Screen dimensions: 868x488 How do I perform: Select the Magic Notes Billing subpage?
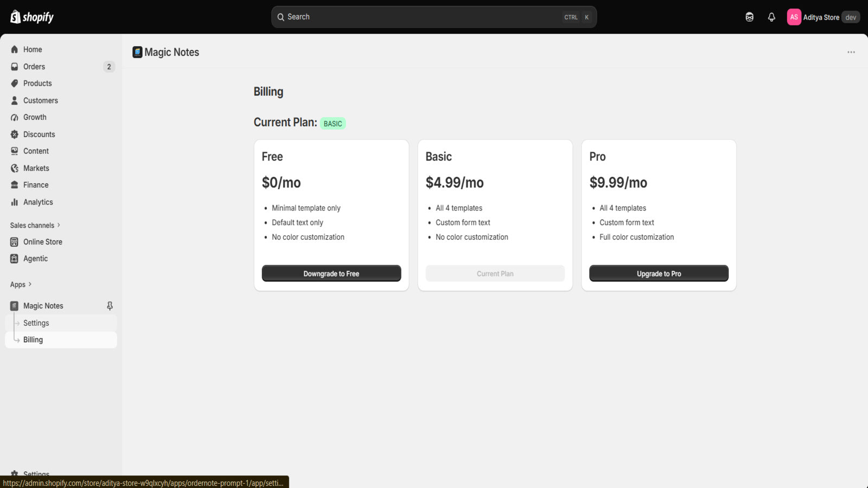coord(61,340)
